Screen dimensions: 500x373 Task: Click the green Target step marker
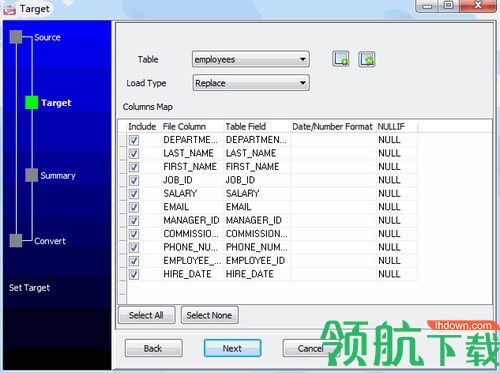[x=32, y=102]
